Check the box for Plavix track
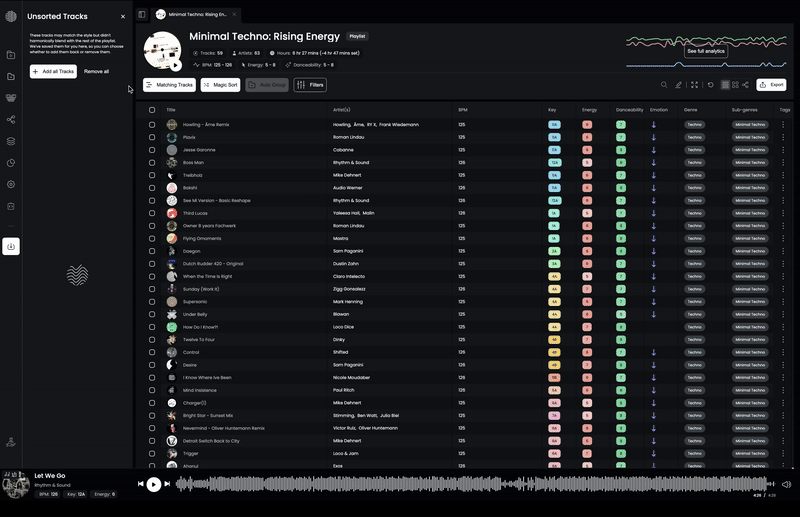 pos(152,137)
